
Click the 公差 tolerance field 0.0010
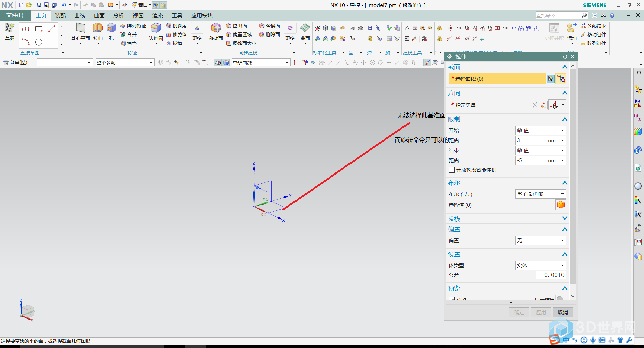pos(551,275)
